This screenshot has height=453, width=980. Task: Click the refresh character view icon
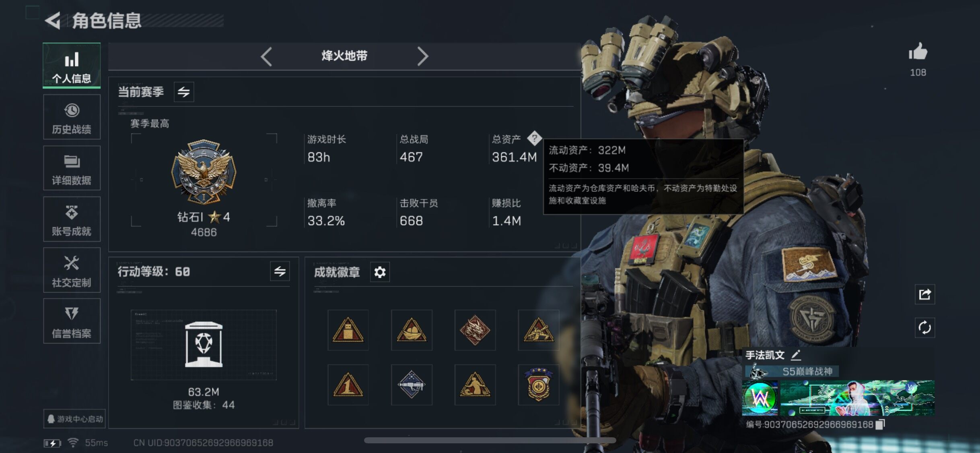(924, 327)
